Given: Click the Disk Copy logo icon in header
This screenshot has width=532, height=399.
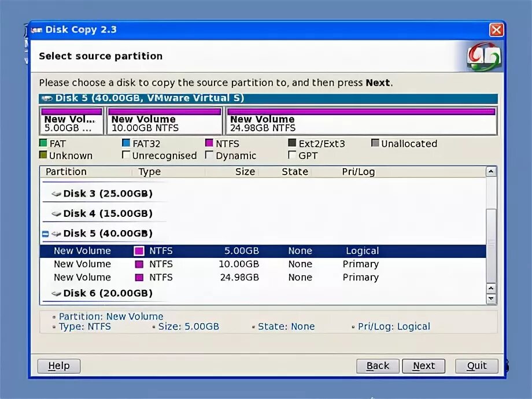Looking at the screenshot, I should [484, 56].
